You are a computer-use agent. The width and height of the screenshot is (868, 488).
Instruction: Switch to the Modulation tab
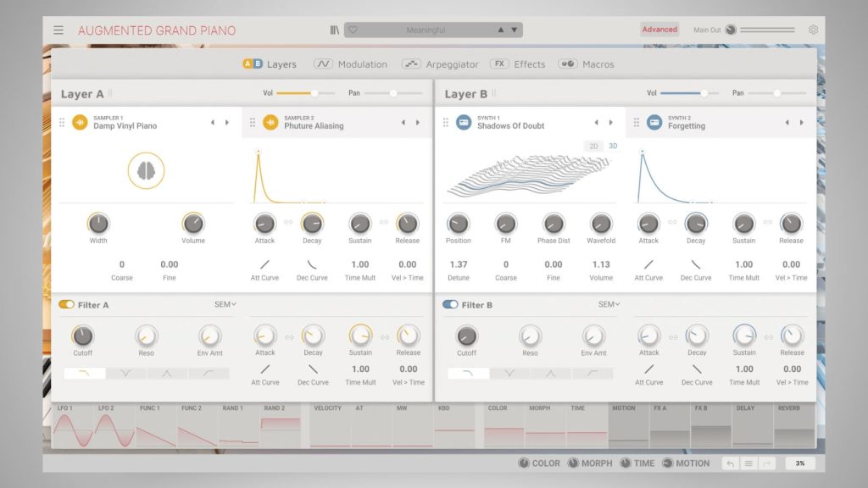pyautogui.click(x=351, y=64)
